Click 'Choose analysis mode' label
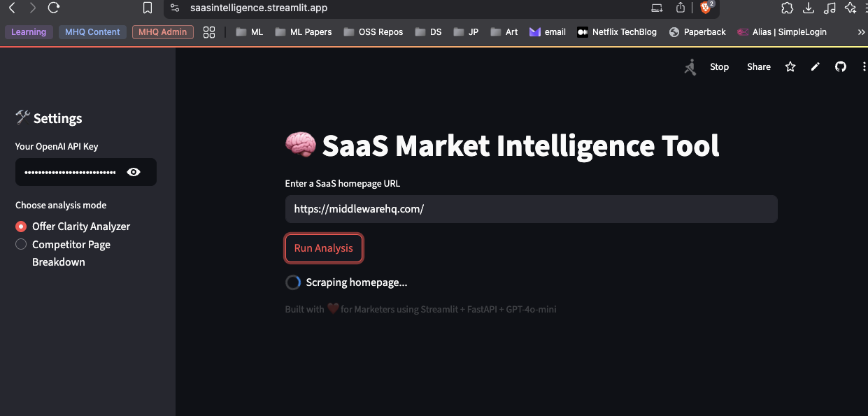The height and width of the screenshot is (416, 868). coord(61,206)
